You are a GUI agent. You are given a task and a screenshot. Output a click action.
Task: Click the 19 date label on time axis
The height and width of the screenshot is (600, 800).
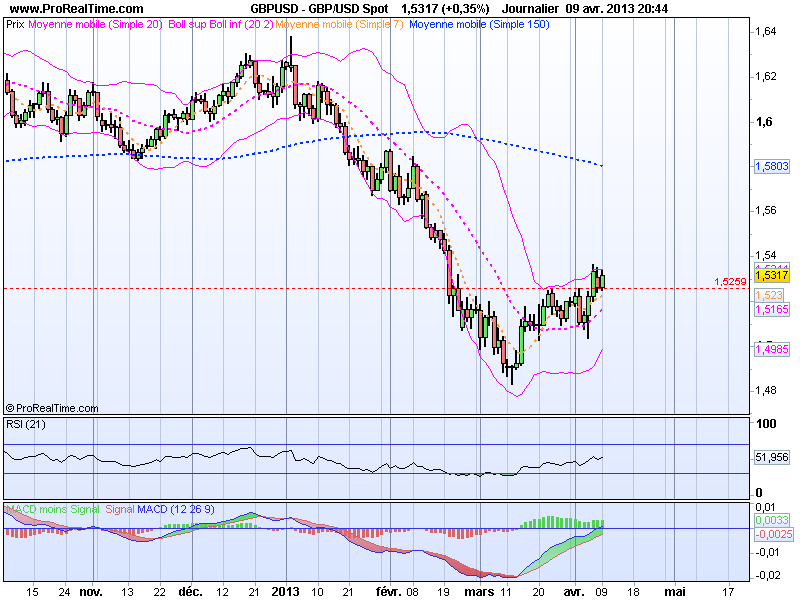click(444, 592)
